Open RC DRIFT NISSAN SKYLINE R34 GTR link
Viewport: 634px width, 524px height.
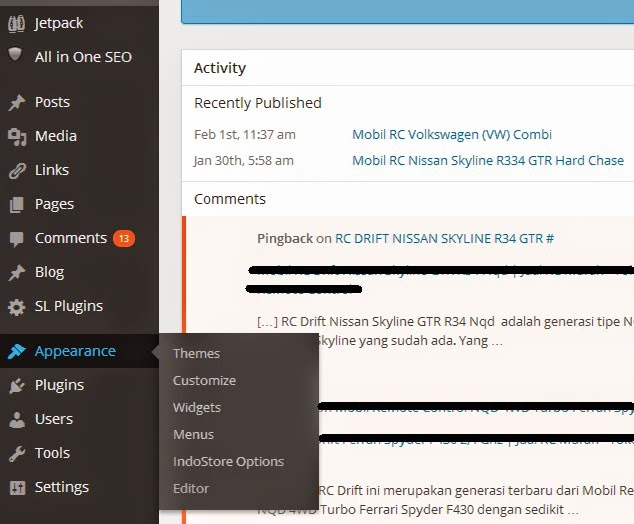tap(444, 239)
